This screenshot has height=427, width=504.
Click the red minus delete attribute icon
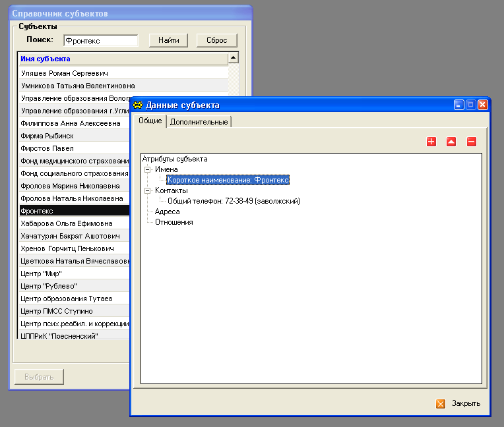pyautogui.click(x=471, y=142)
